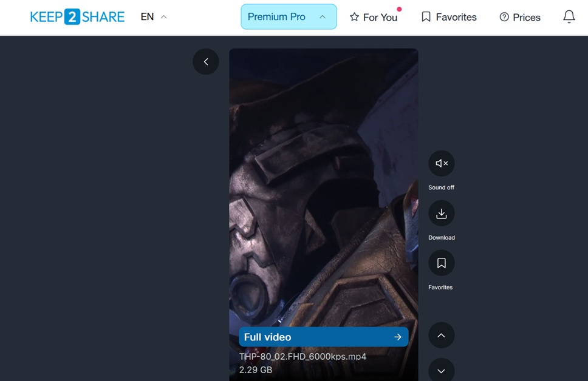Skip to next video with down chevron
The image size is (588, 381).
442,370
